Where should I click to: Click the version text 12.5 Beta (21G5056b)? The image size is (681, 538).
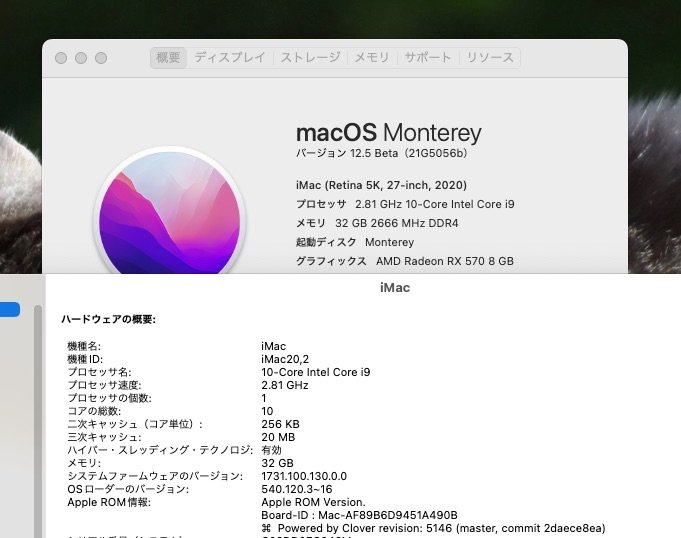point(409,153)
